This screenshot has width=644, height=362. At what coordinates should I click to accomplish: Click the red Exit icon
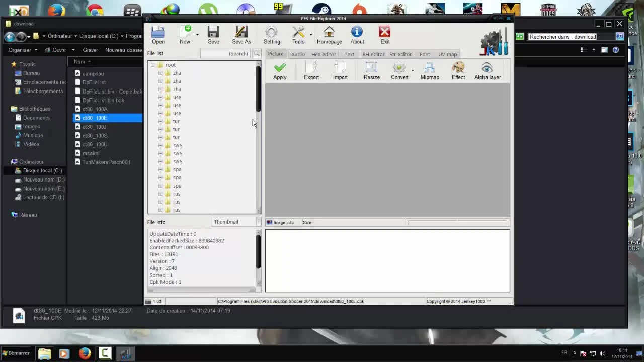point(385,35)
